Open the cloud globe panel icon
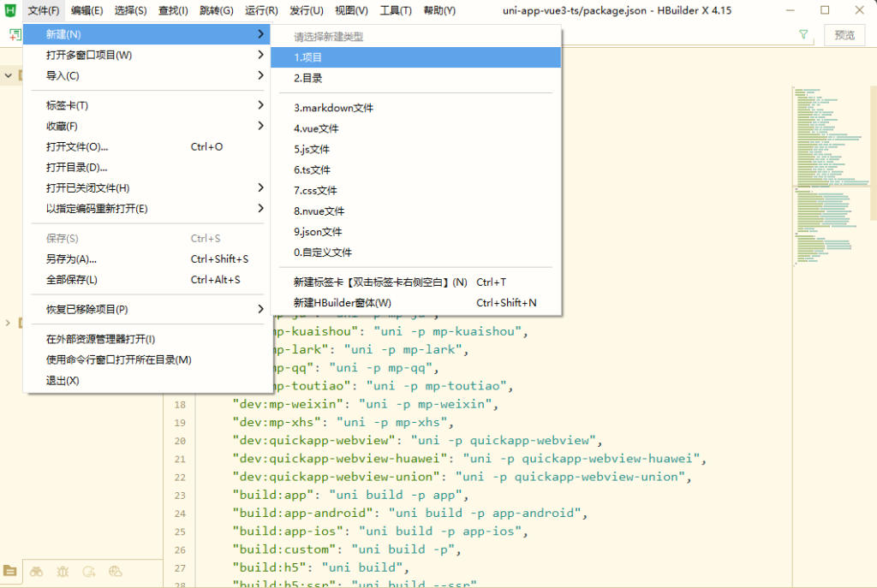 (116, 571)
